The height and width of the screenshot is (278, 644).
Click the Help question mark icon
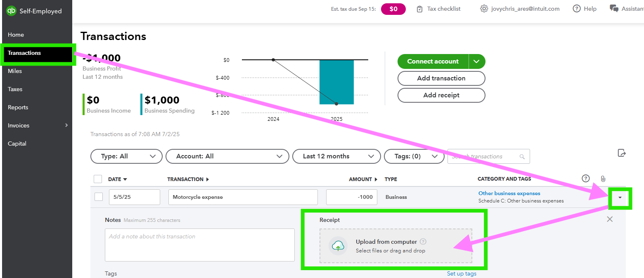coord(577,9)
